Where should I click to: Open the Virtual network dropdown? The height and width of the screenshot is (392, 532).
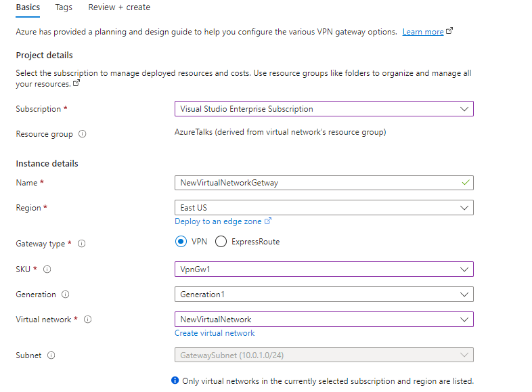coord(324,320)
